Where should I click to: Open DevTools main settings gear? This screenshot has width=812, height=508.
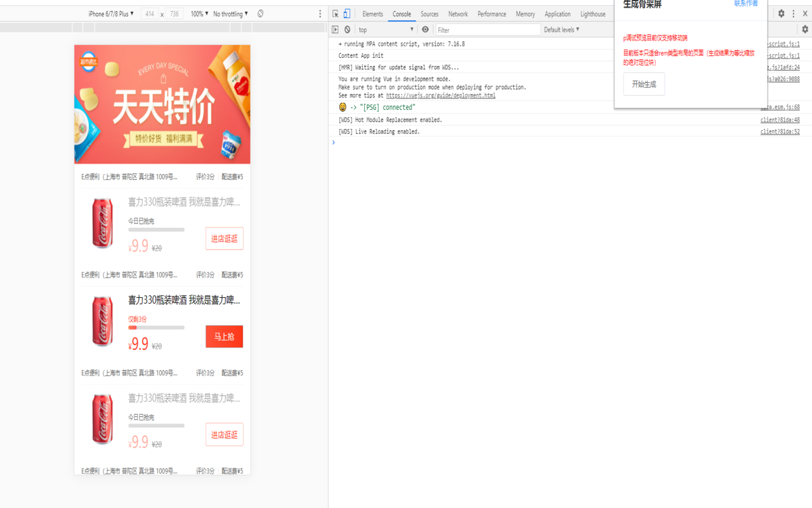(781, 14)
